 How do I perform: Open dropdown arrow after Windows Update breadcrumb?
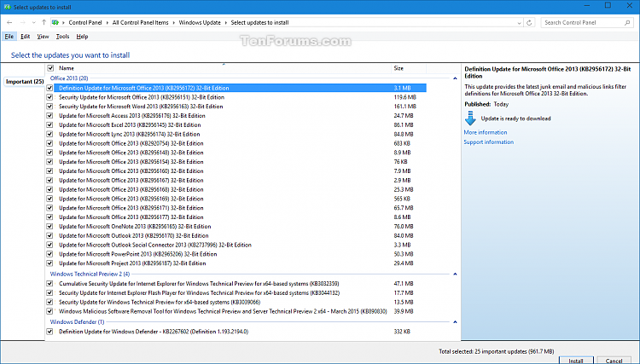pos(226,23)
